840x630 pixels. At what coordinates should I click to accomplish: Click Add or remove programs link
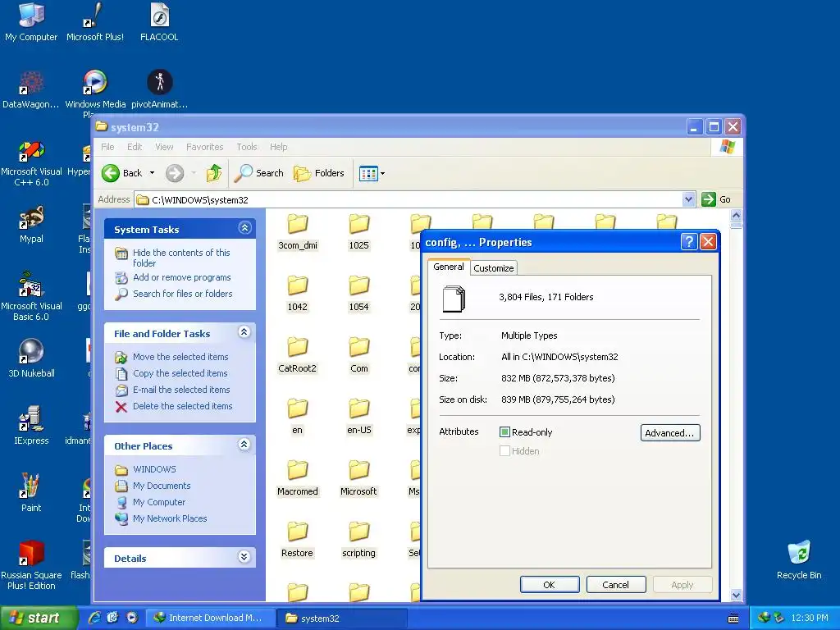(181, 277)
